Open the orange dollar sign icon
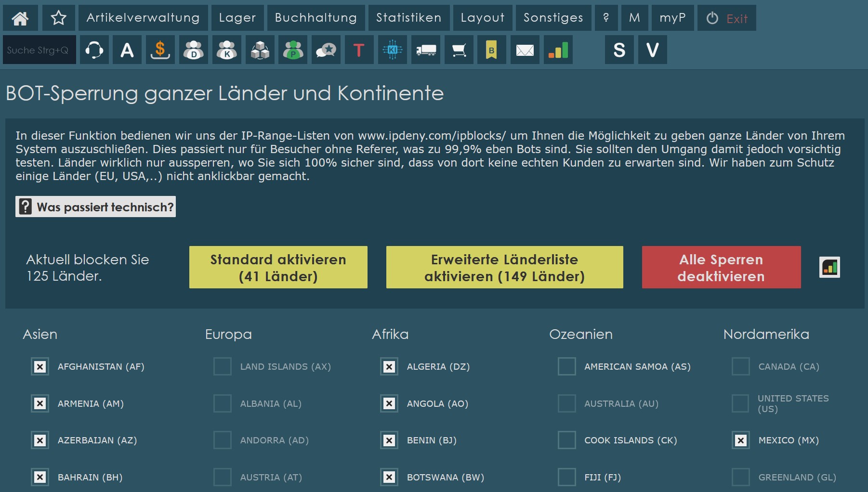 pos(160,50)
